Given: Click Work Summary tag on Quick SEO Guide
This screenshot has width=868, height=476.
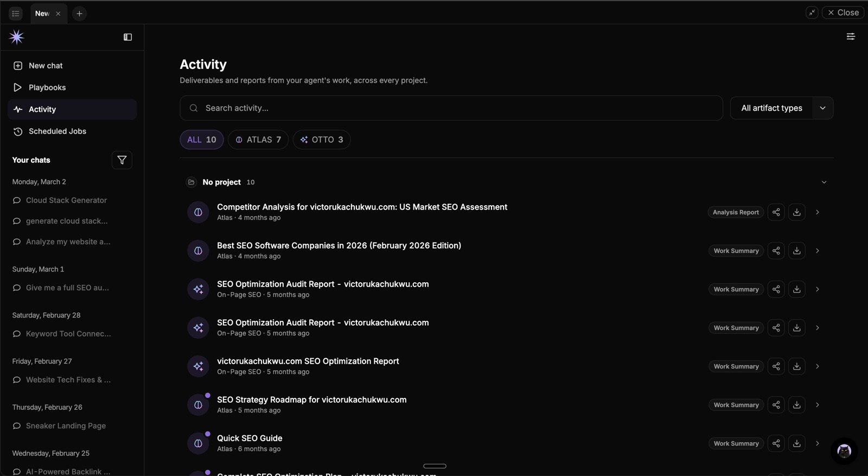Looking at the screenshot, I should [736, 443].
